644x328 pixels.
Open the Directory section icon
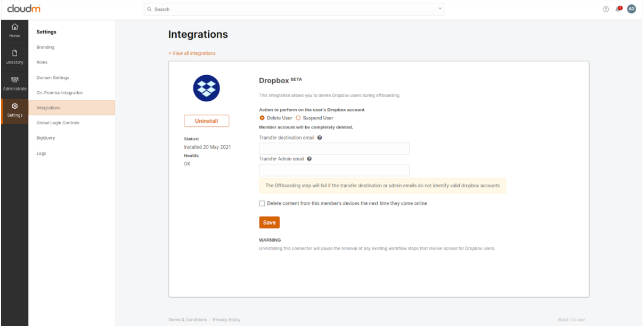tap(15, 53)
